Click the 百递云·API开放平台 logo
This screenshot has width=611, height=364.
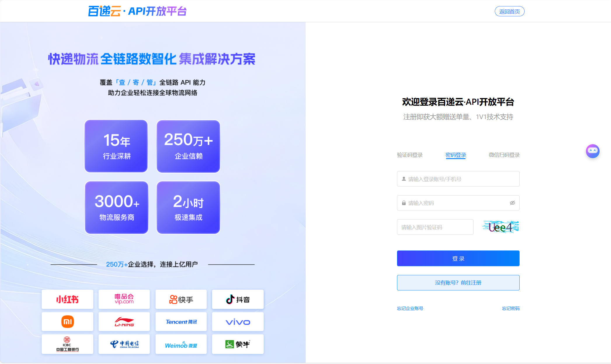(x=137, y=11)
